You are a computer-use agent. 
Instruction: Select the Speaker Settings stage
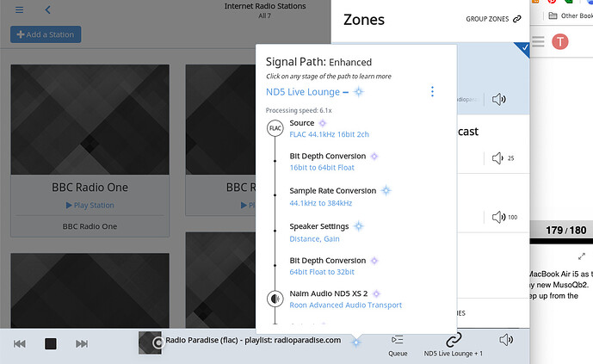pyautogui.click(x=319, y=225)
